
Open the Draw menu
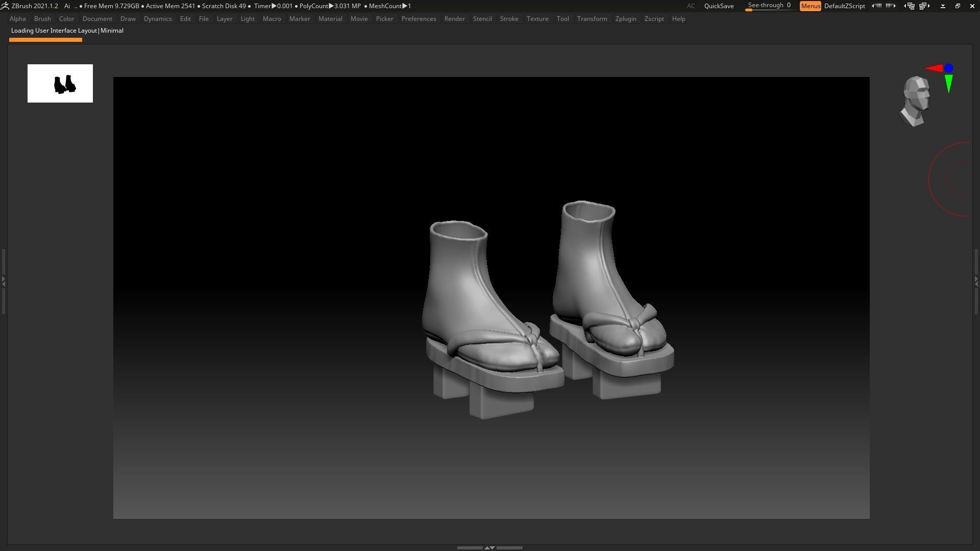[x=128, y=19]
